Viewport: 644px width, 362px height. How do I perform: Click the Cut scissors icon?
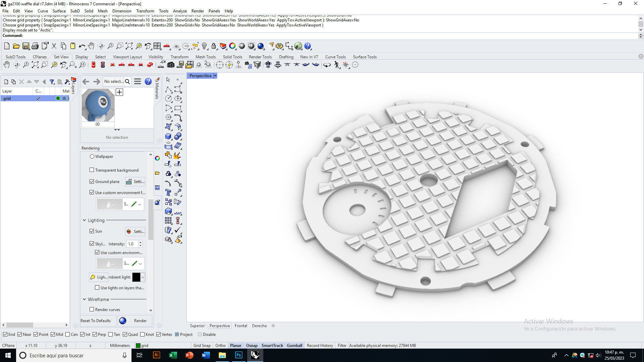(x=54, y=46)
